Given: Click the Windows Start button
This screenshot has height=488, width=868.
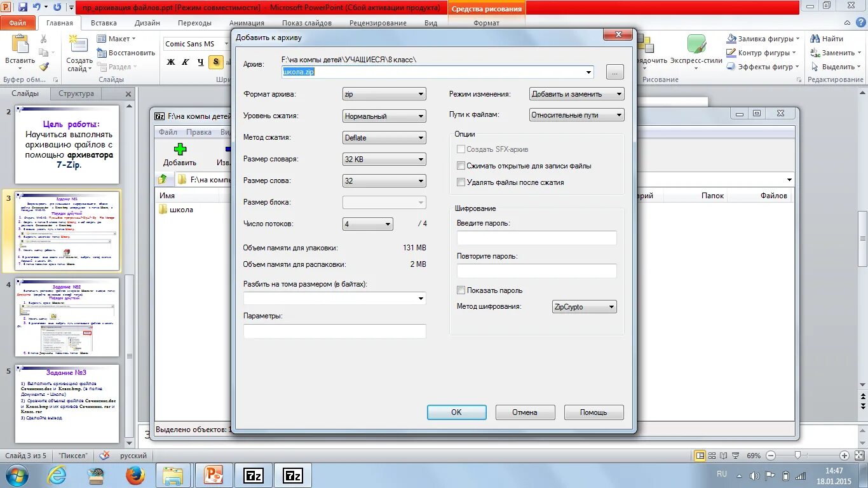Looking at the screenshot, I should click(17, 475).
